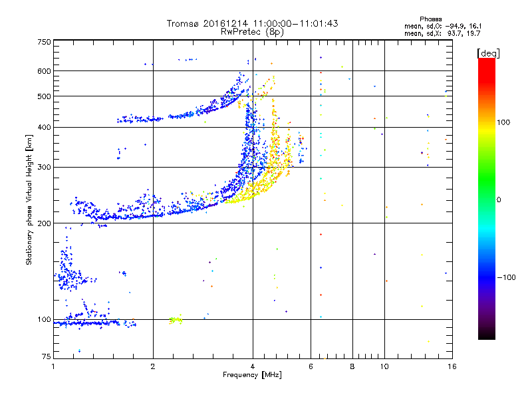
Task: Click the 'RwPretec (8p)' subtitle
Action: point(252,32)
